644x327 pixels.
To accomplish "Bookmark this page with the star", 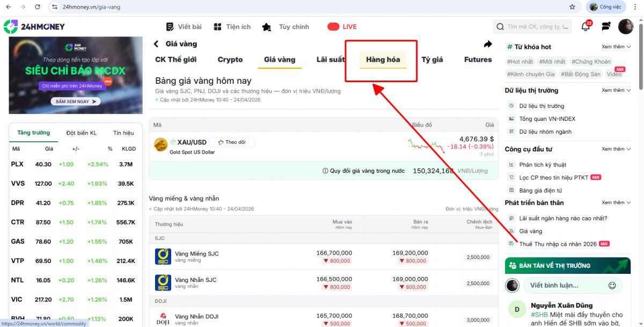I will (572, 7).
